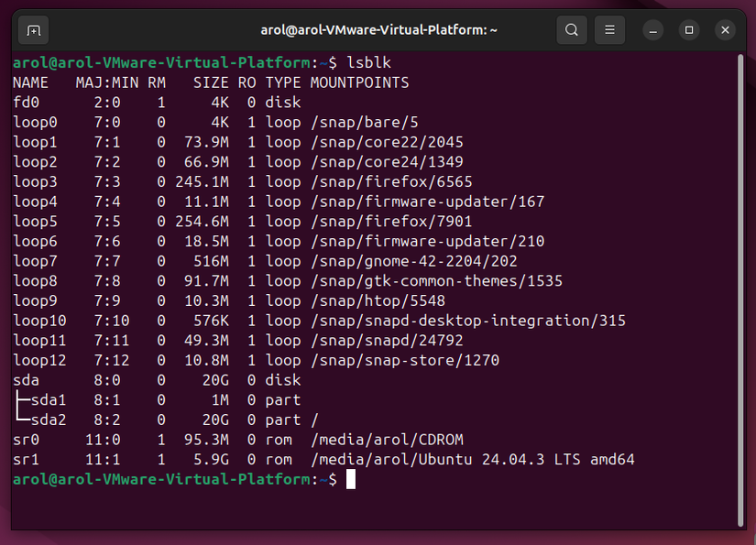Maximize the terminal window
Image resolution: width=756 pixels, height=545 pixels.
tap(688, 30)
